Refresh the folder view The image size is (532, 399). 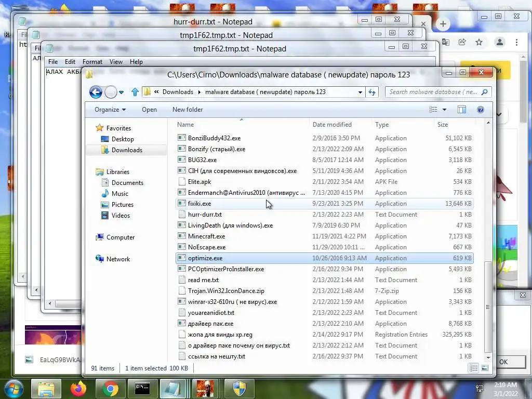point(372,92)
